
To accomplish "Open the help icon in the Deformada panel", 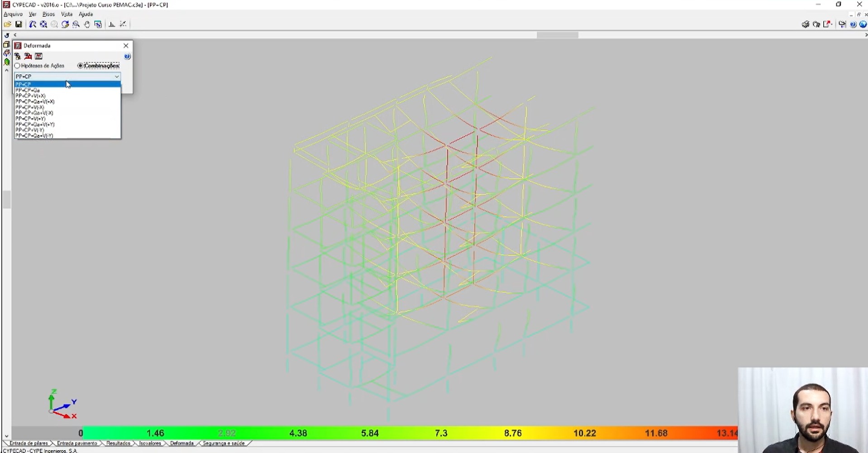I will pyautogui.click(x=127, y=56).
